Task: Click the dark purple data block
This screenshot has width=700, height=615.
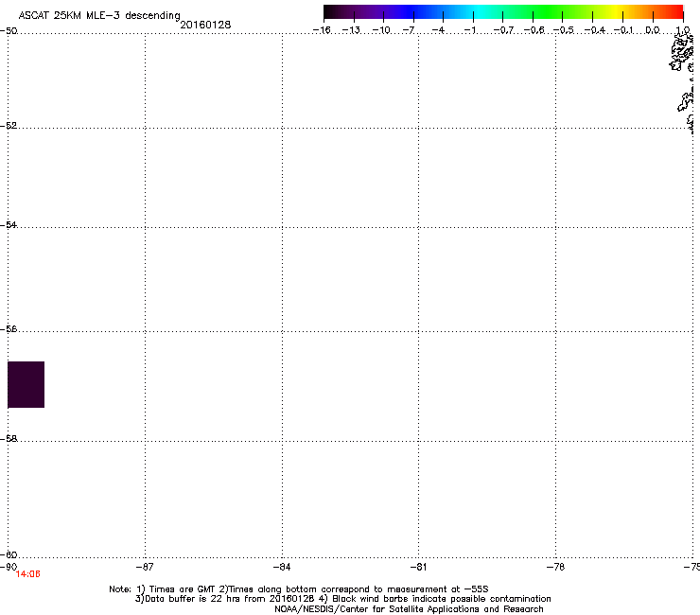Action: pos(26,384)
